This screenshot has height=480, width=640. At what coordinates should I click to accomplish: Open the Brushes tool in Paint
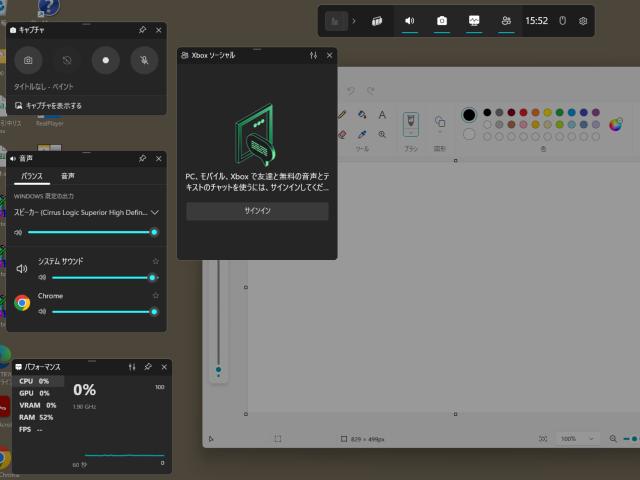411,124
